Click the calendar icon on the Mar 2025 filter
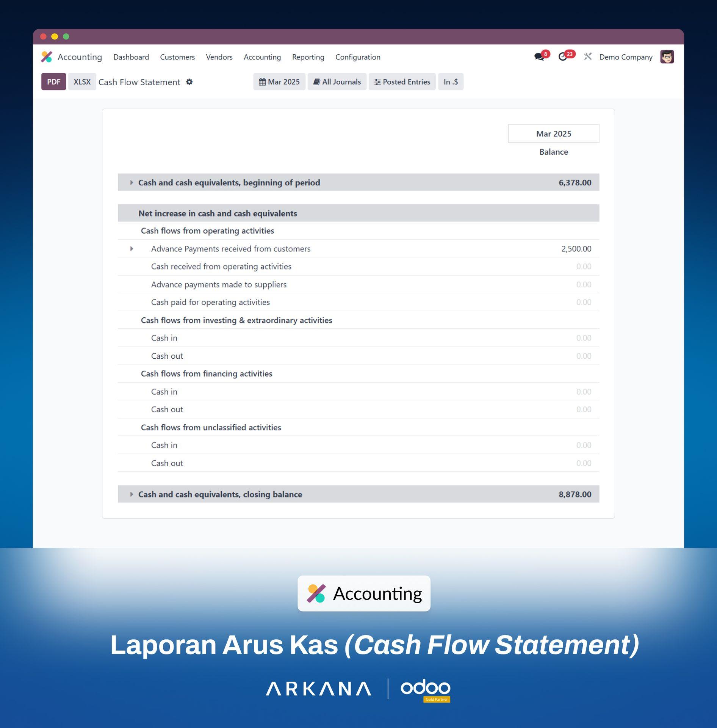The image size is (717, 728). tap(262, 82)
